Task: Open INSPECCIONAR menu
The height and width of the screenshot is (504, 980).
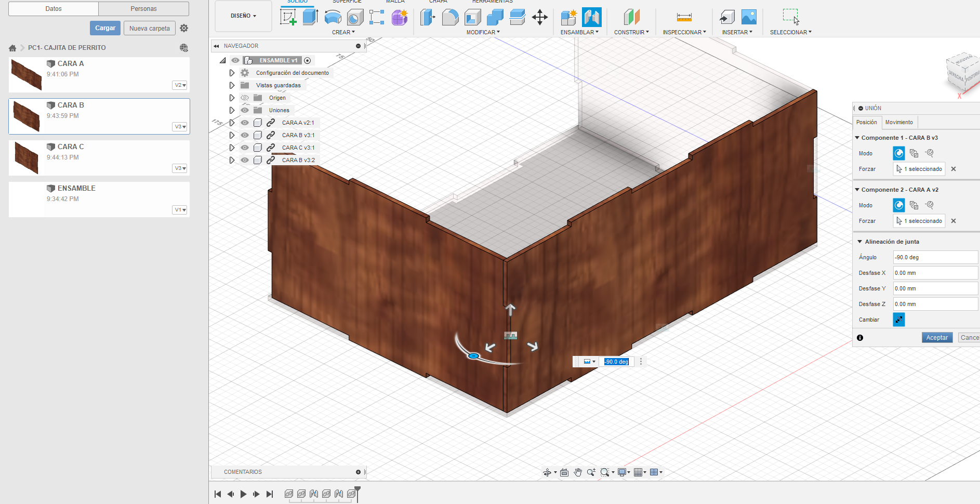Action: tap(684, 32)
